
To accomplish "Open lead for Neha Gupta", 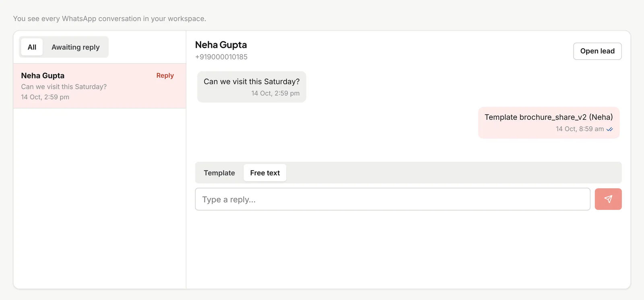I will (x=597, y=51).
